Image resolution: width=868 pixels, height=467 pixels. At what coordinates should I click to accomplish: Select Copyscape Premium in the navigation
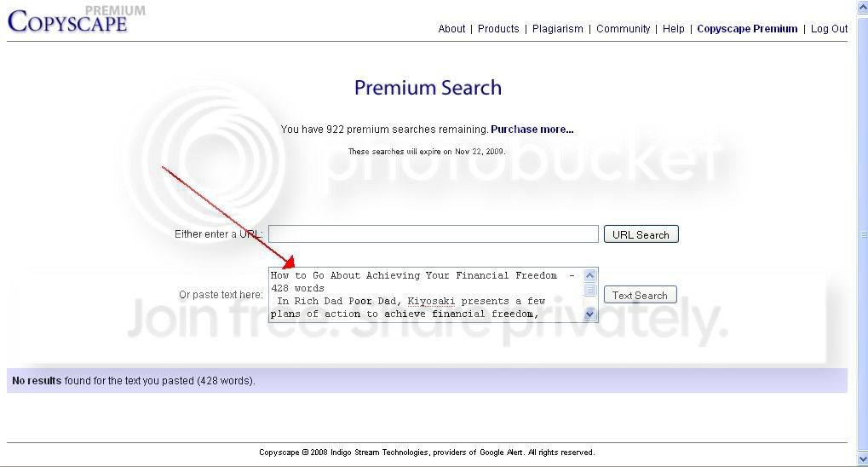(747, 29)
